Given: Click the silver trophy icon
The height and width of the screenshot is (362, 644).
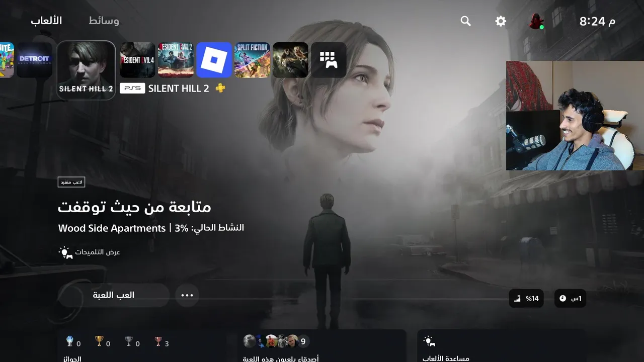Looking at the screenshot, I should tap(129, 342).
